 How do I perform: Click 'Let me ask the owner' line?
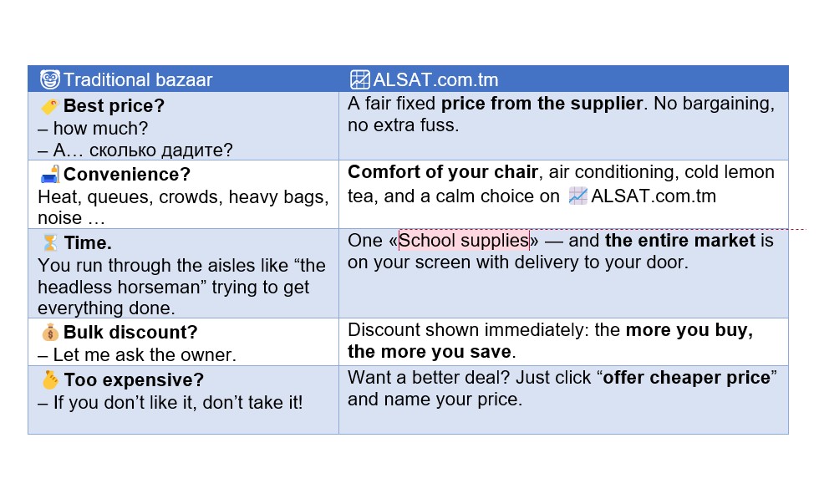tap(137, 355)
